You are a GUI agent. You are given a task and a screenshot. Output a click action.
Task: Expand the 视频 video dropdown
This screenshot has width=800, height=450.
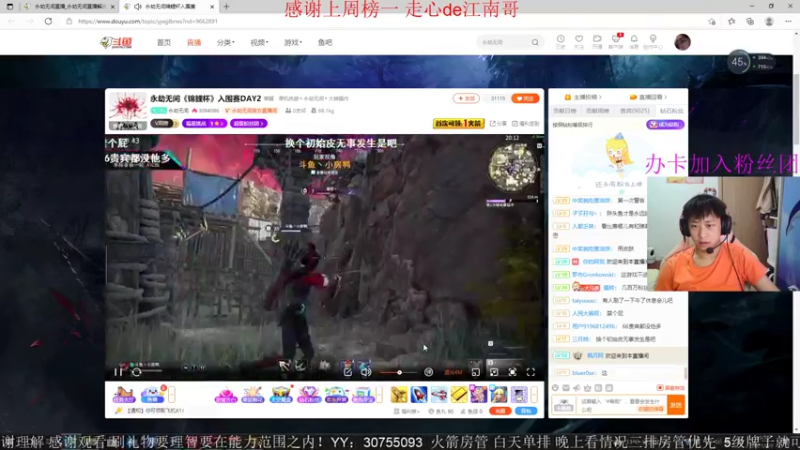(259, 42)
